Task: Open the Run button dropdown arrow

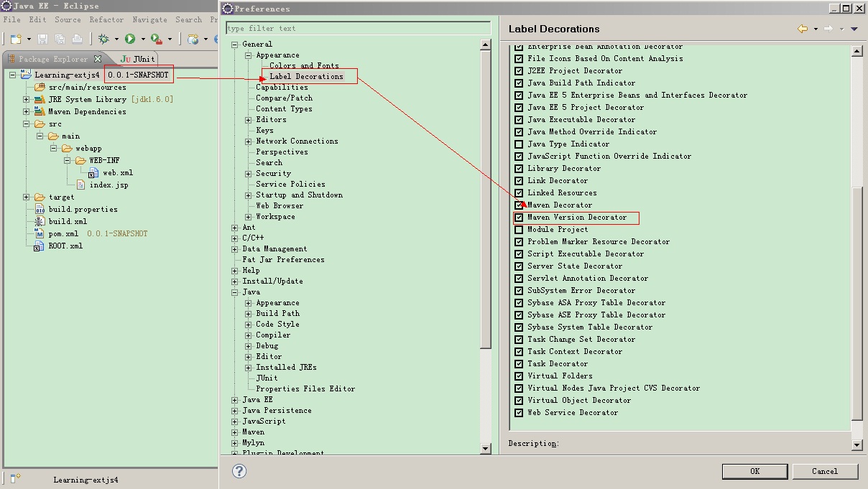Action: pyautogui.click(x=142, y=39)
